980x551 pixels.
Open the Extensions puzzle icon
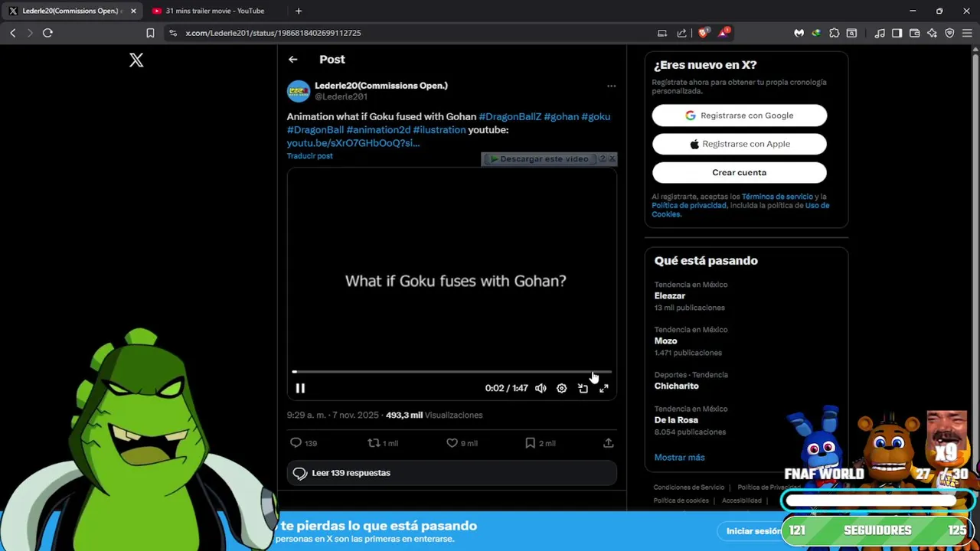pos(834,33)
